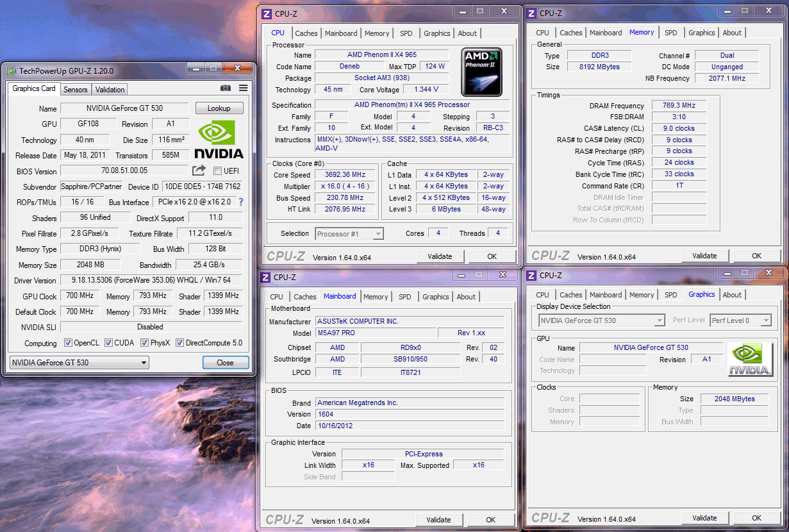Click the Release Date May 18, 2011
This screenshot has width=789, height=532.
click(x=87, y=155)
